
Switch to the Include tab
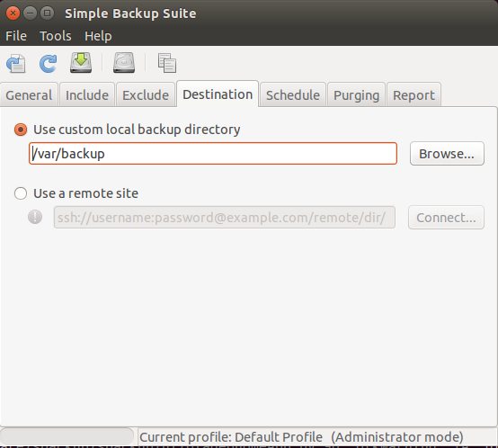coord(87,95)
